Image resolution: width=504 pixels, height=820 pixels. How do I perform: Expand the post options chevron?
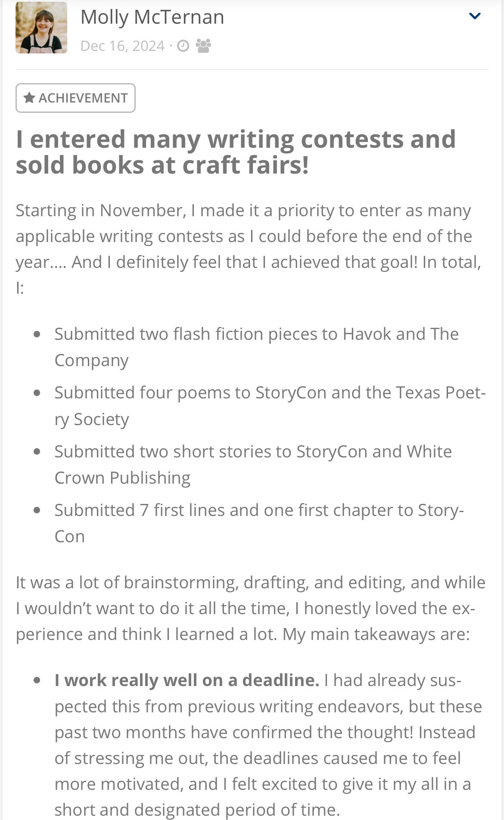click(x=475, y=16)
